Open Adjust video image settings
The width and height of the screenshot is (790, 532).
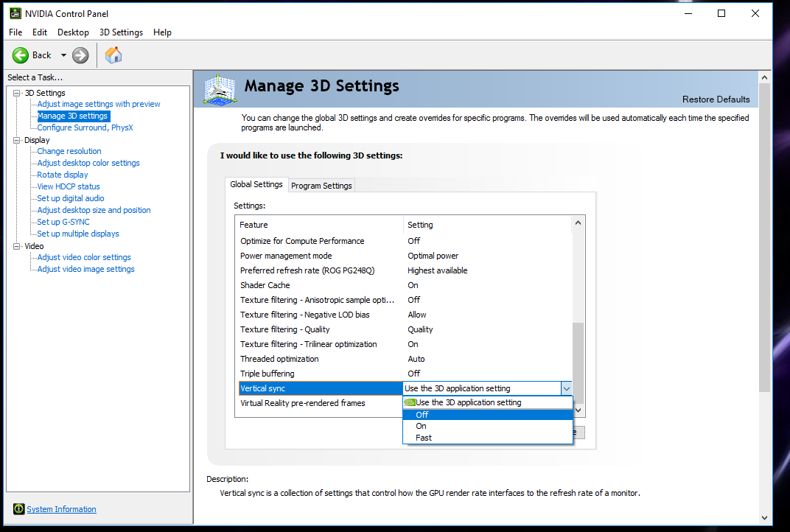[x=85, y=269]
